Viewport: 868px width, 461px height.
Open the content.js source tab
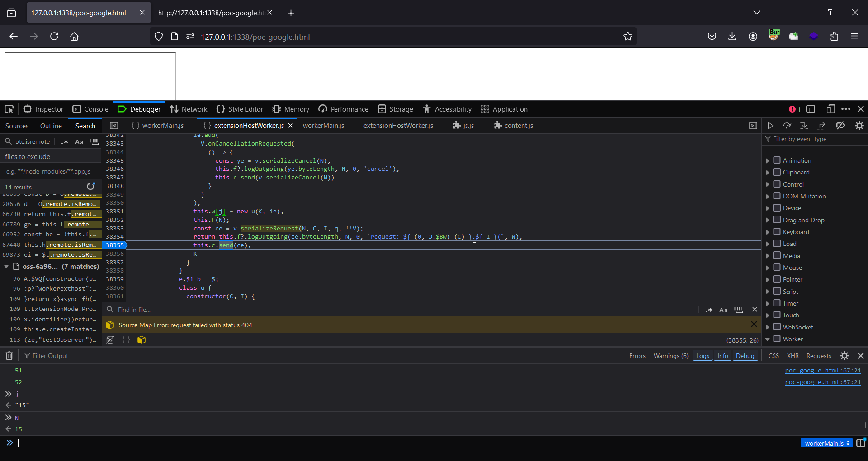pos(514,126)
